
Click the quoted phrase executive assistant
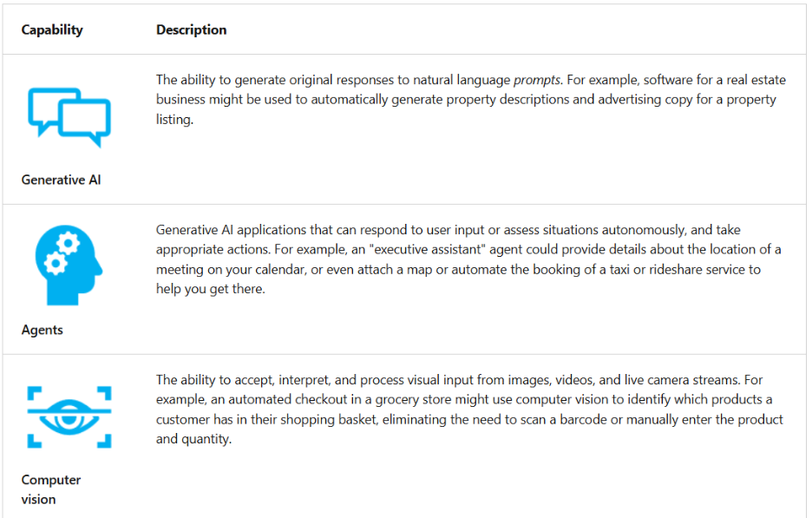(x=427, y=250)
